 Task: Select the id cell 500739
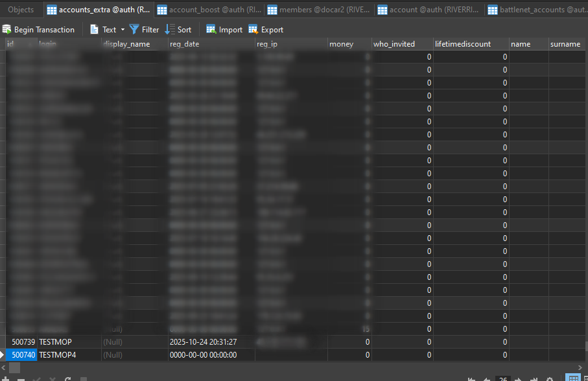pyautogui.click(x=21, y=342)
